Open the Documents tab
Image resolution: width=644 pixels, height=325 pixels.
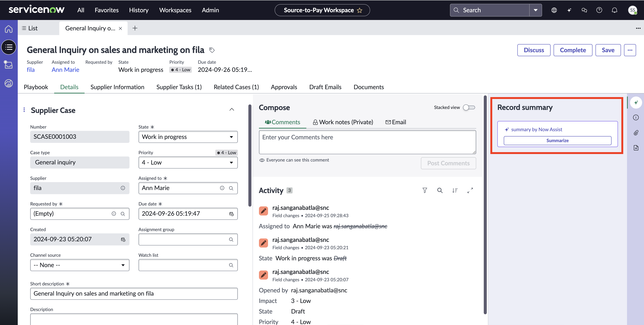369,87
